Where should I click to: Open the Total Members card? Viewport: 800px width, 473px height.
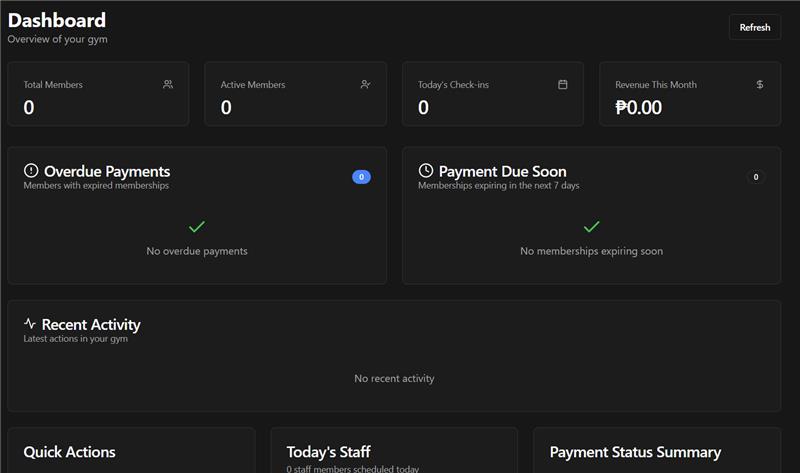click(x=98, y=95)
